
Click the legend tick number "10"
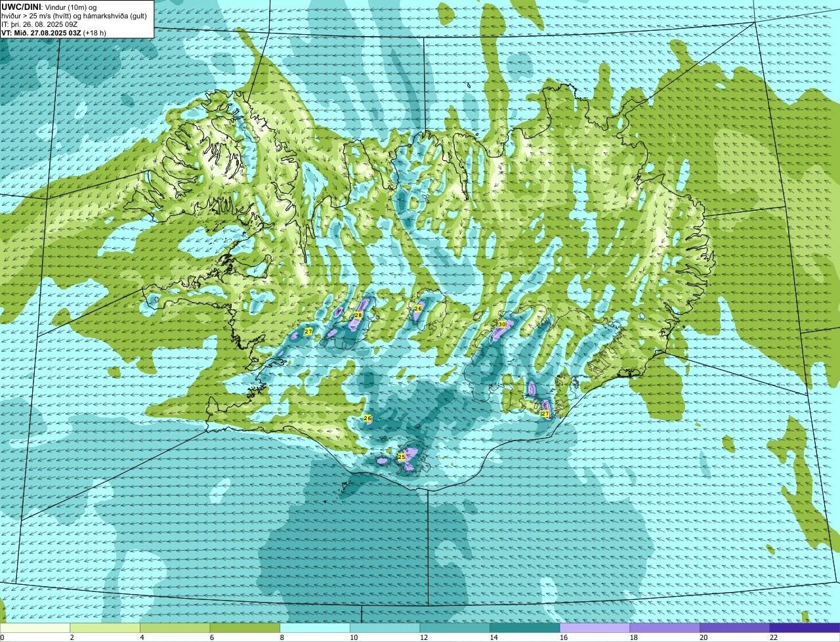(x=354, y=637)
